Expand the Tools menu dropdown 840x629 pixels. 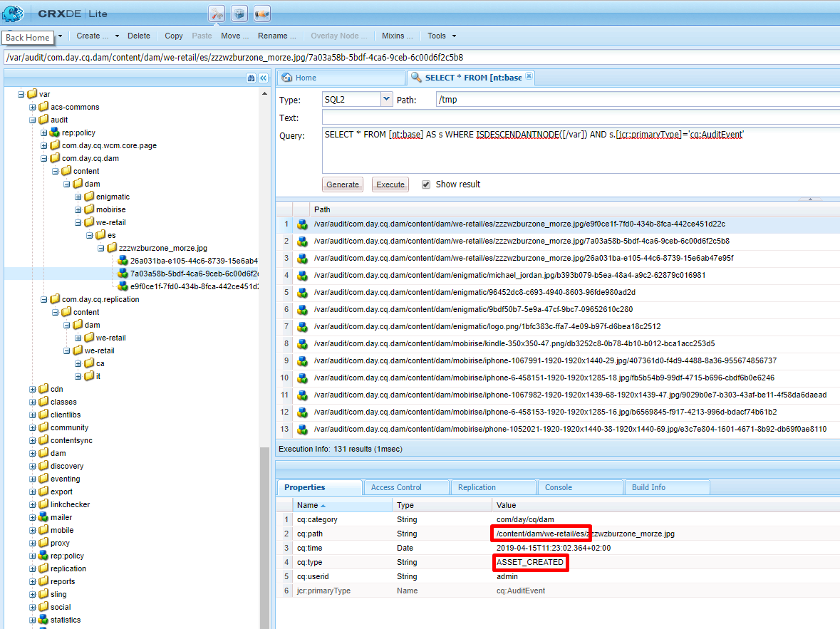coord(440,36)
